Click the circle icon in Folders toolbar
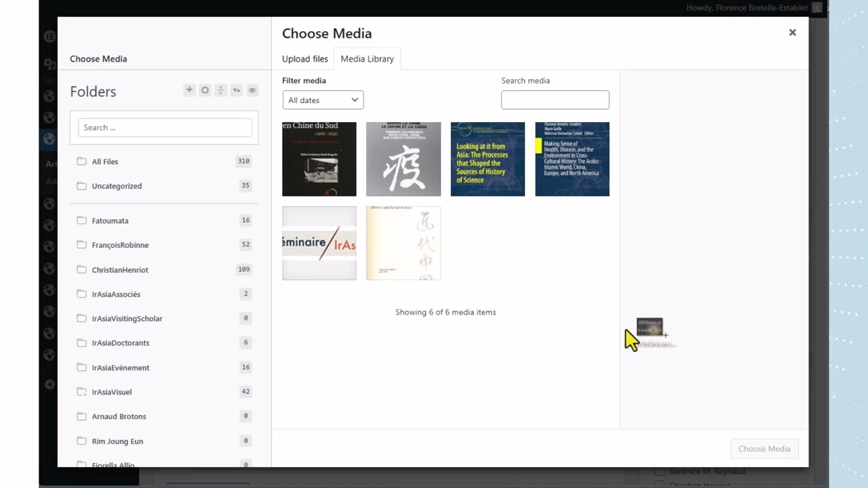Screen dimensions: 868x488 (205, 90)
